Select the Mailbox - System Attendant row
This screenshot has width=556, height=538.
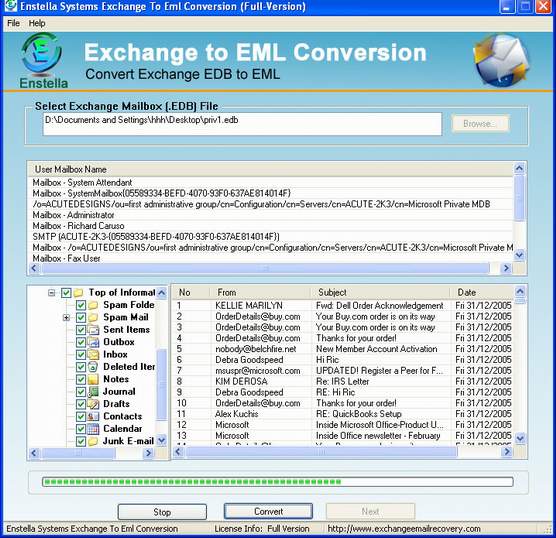pyautogui.click(x=271, y=183)
